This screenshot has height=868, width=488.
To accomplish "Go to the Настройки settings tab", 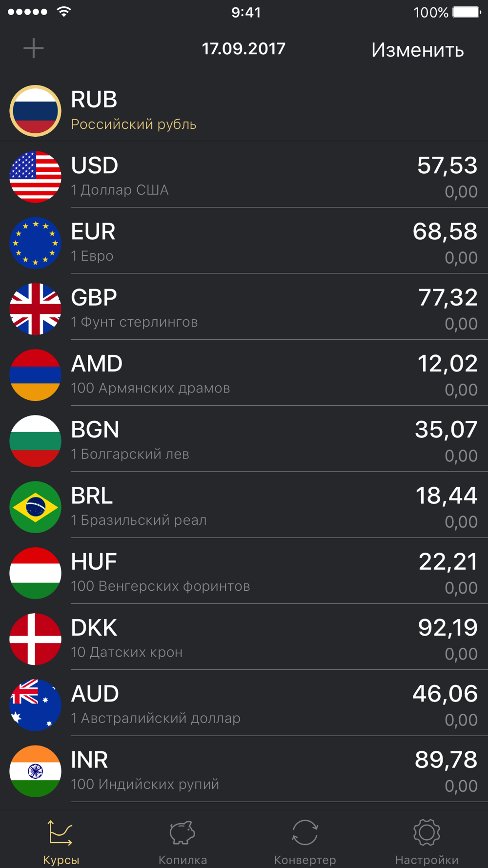I will point(427,842).
